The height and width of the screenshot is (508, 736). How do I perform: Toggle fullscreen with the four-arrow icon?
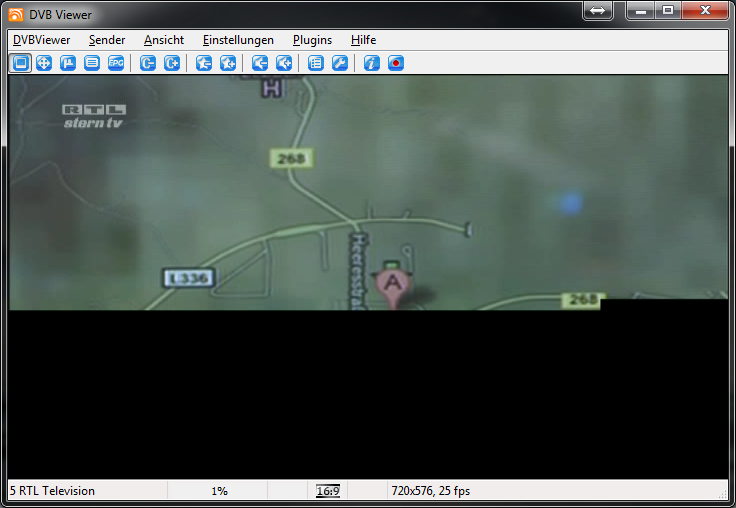(x=44, y=63)
